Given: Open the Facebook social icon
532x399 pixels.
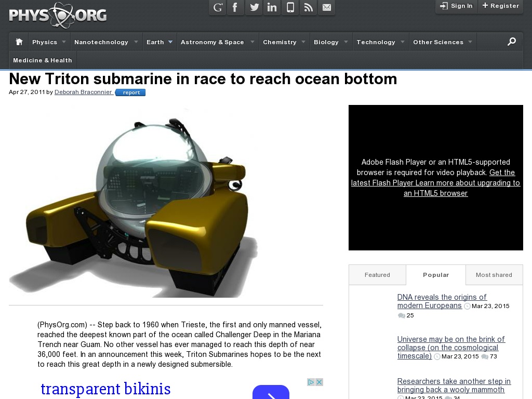Looking at the screenshot, I should coord(235,7).
